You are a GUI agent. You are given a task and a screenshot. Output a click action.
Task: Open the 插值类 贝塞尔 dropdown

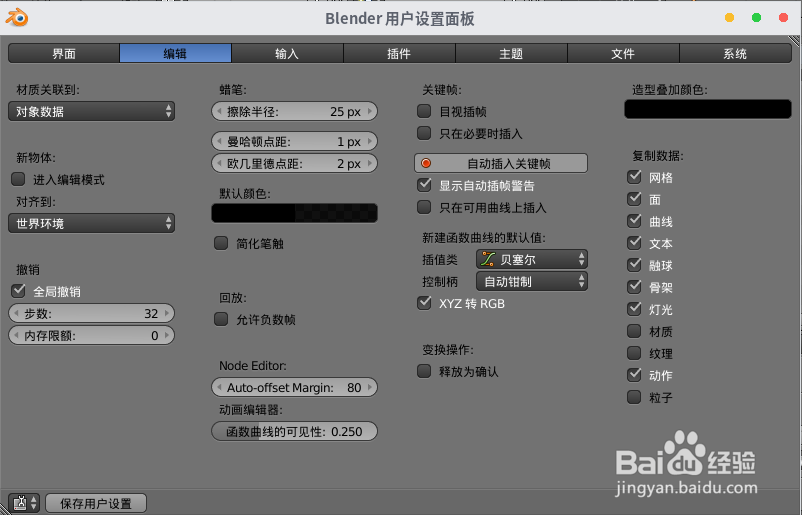[x=531, y=259]
